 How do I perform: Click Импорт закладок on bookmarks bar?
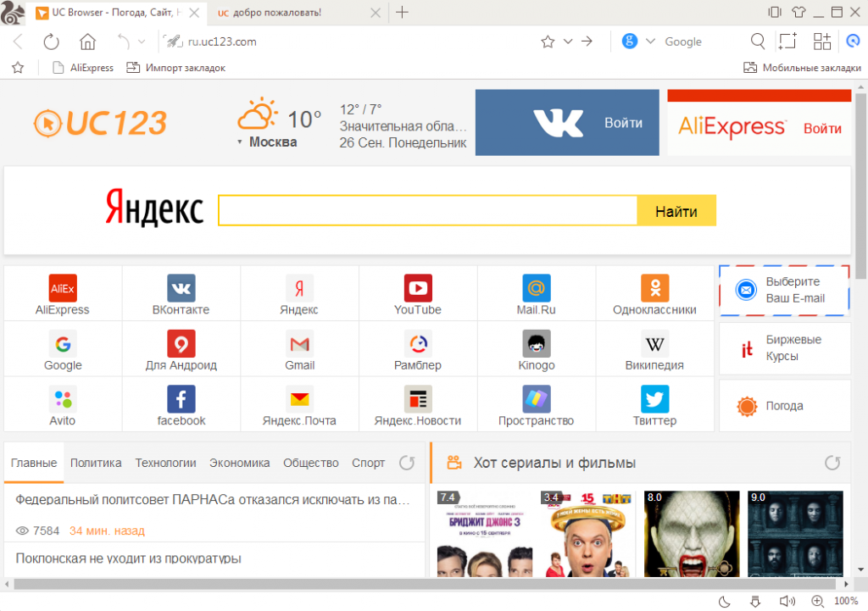coord(176,68)
